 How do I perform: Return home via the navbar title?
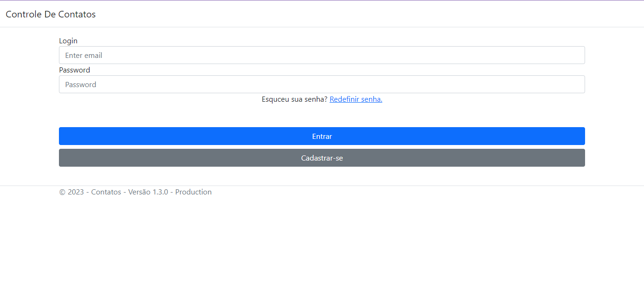point(50,14)
